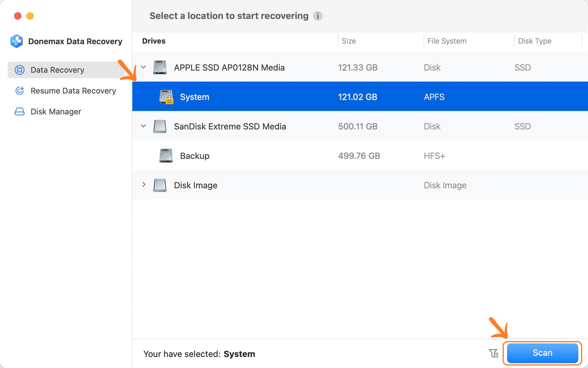Viewport: 588px width, 368px height.
Task: Close the window with the red button
Action: (x=18, y=16)
